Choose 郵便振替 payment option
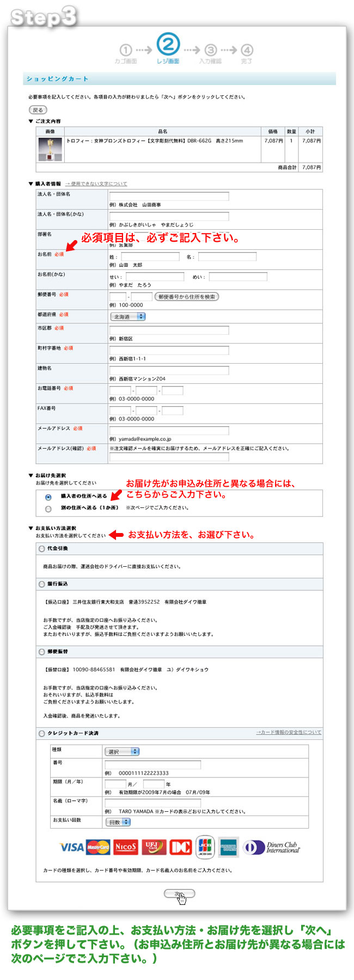The image size is (354, 980). [x=42, y=652]
